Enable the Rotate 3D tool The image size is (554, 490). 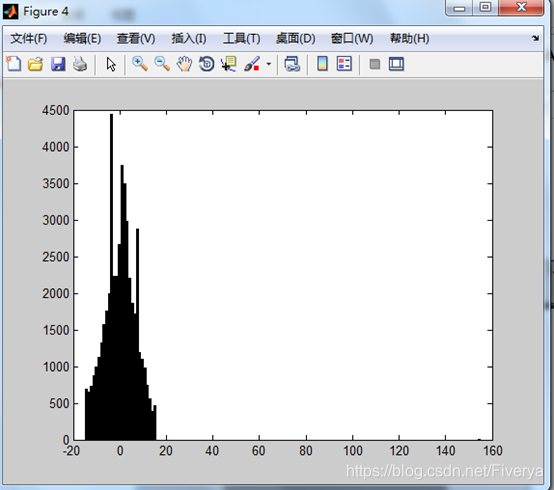(206, 64)
